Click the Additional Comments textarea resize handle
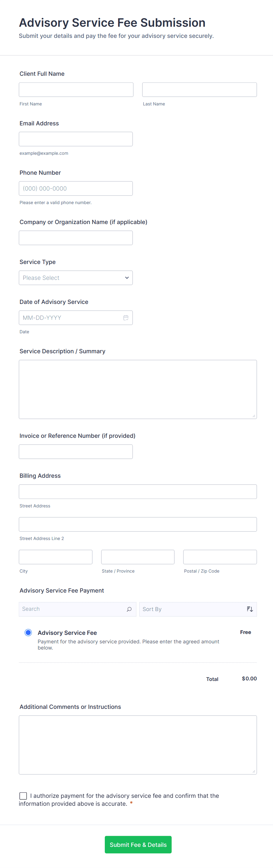Screen dimensions: 273x868 (x=254, y=771)
